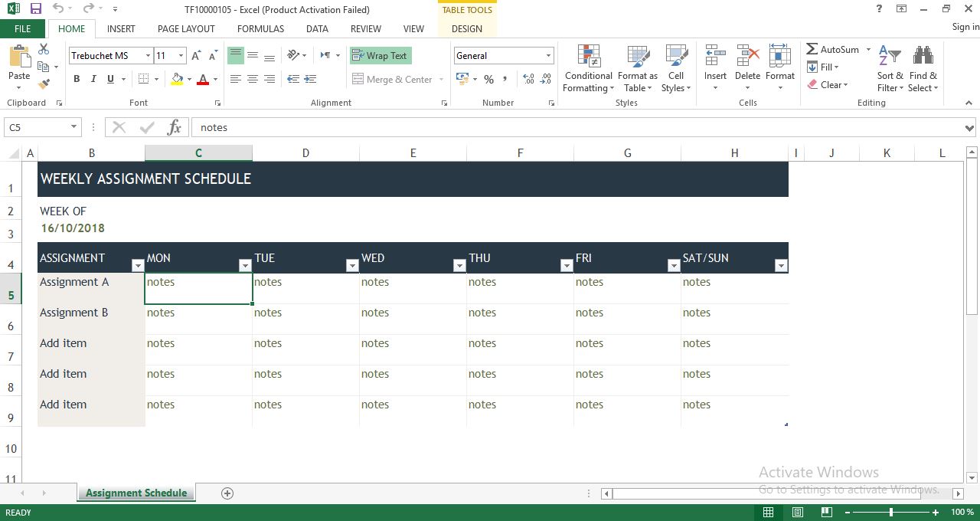The width and height of the screenshot is (980, 521).
Task: Switch to the PAGE LAYOUT tab
Action: pos(186,28)
